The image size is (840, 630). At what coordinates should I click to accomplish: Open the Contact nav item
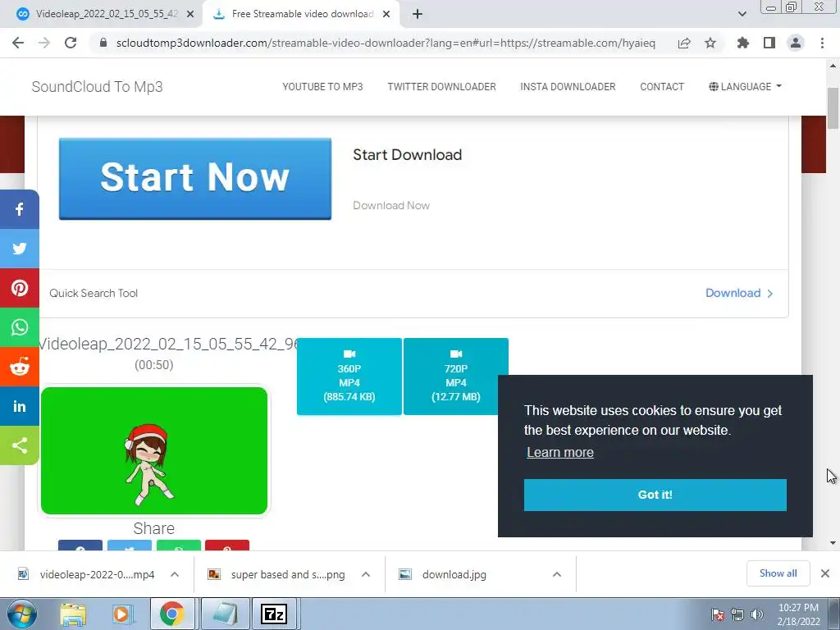662,87
